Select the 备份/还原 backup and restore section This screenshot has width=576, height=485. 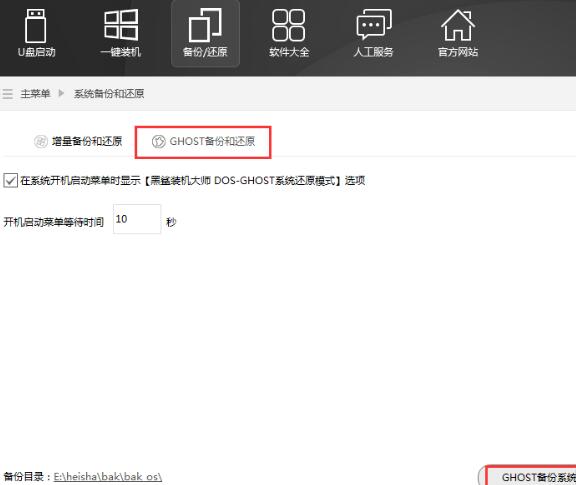pos(205,33)
